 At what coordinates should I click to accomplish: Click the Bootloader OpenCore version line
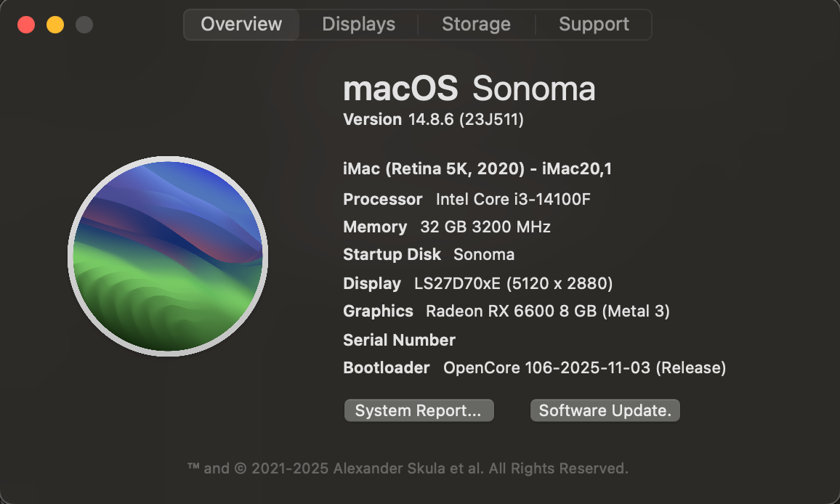click(534, 367)
